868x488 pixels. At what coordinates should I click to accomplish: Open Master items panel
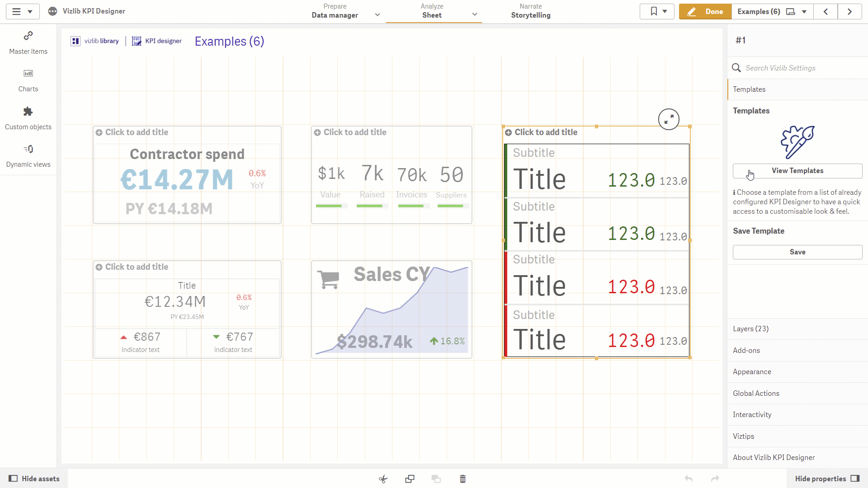point(28,43)
